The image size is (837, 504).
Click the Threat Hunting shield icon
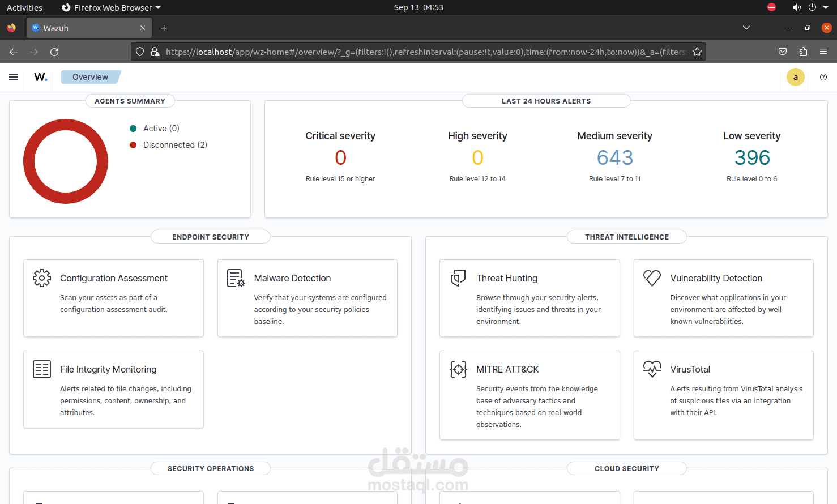[458, 278]
